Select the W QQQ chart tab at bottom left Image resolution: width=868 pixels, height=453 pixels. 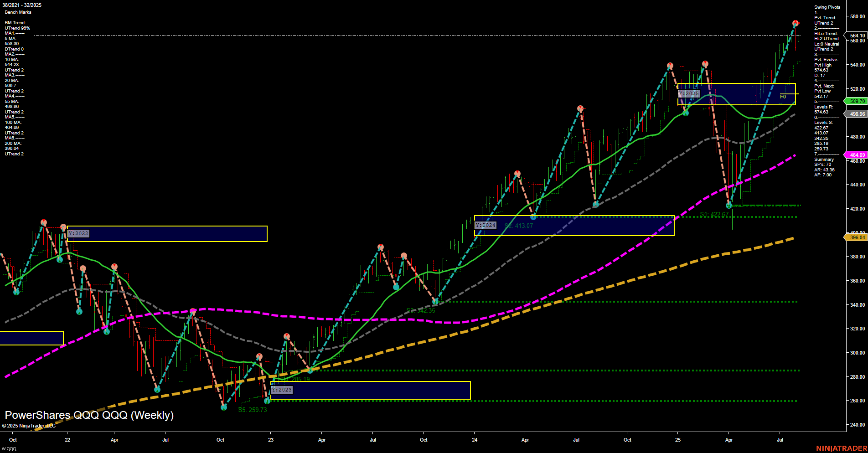point(9,448)
